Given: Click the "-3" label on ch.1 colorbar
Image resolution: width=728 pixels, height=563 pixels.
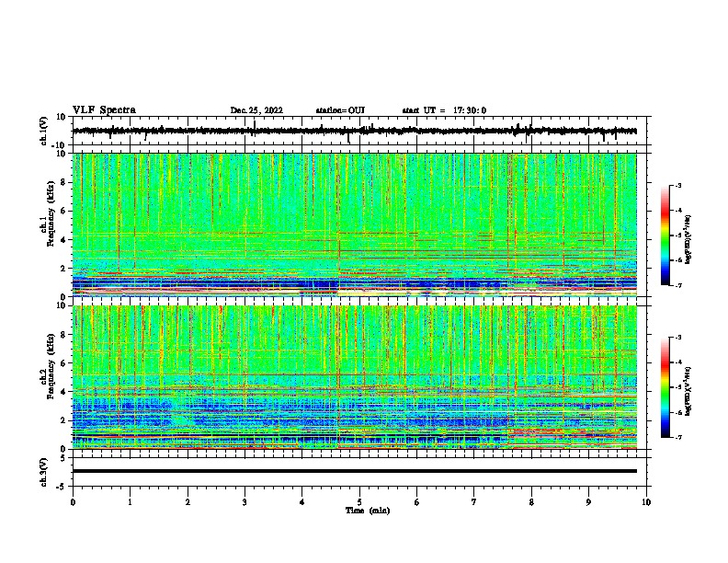Looking at the screenshot, I should (x=678, y=186).
